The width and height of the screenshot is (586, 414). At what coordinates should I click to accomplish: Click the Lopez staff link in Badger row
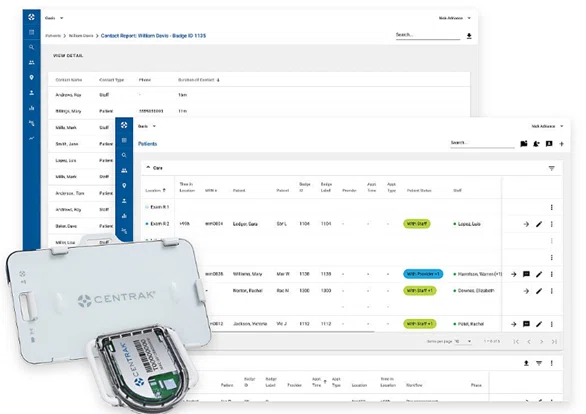click(469, 224)
